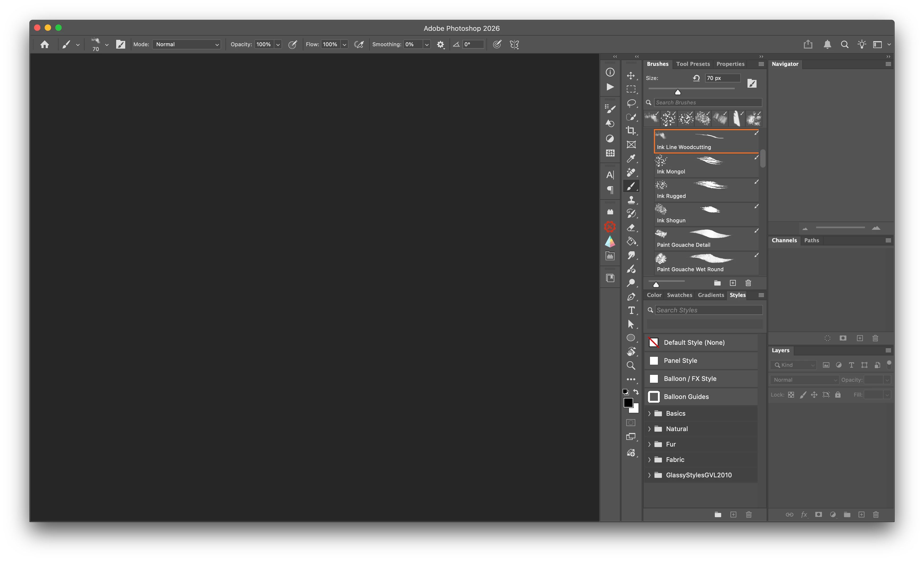Viewport: 924px width, 561px height.
Task: Select the Eyedropper tool
Action: point(631,158)
